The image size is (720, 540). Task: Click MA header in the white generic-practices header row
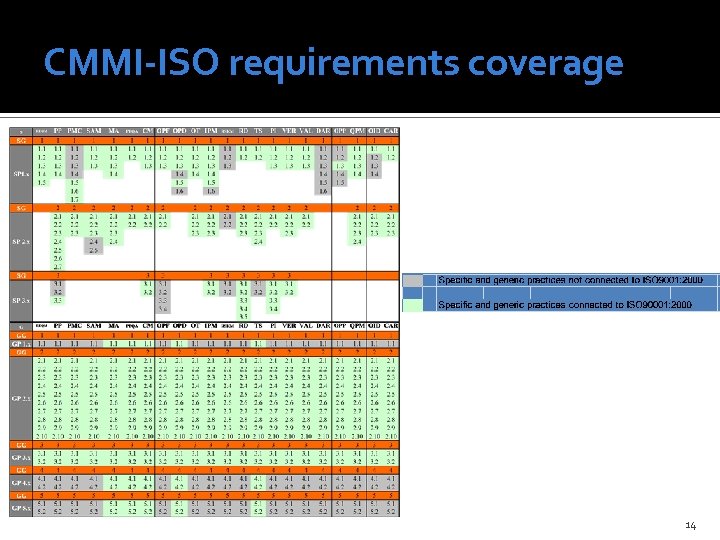tap(113, 326)
